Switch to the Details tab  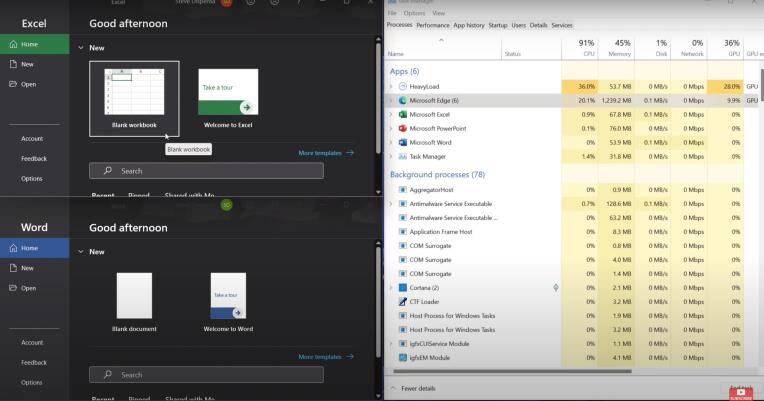538,25
